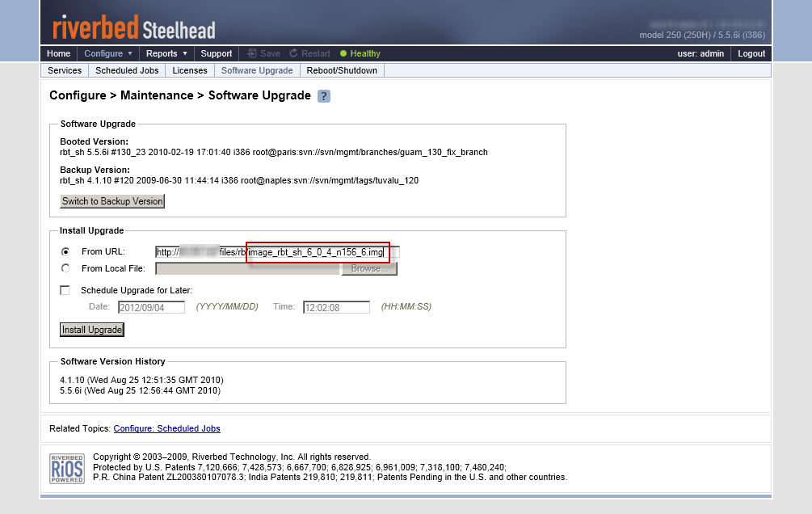
Task: Click the Copyright 2003–2009 Riverbed text
Action: (232, 457)
